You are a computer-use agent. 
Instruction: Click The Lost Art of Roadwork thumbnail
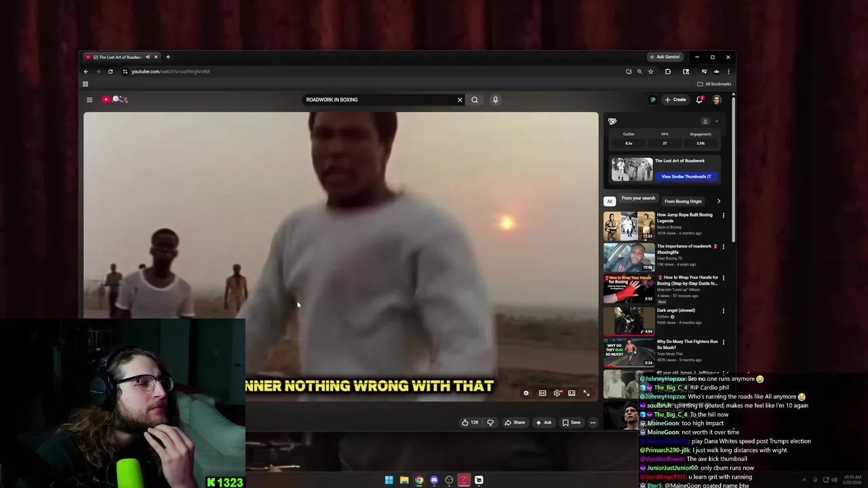632,169
